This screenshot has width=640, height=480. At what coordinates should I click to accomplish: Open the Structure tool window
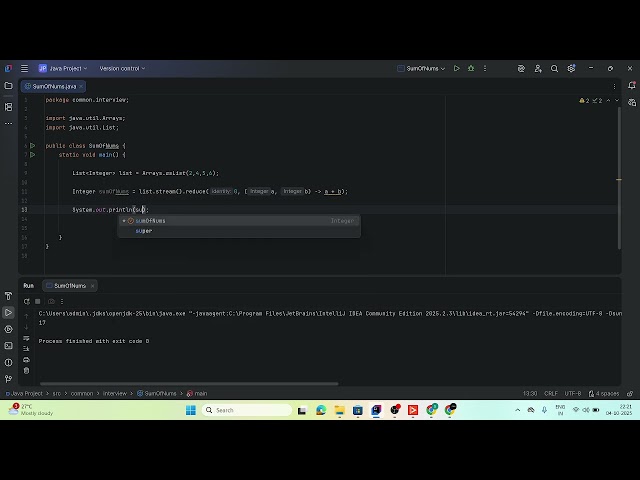point(8,107)
